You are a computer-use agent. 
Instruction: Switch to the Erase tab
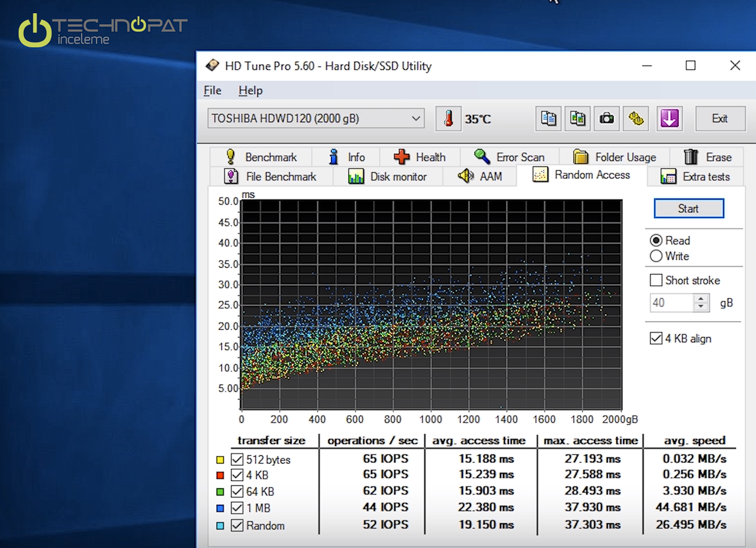tap(707, 157)
